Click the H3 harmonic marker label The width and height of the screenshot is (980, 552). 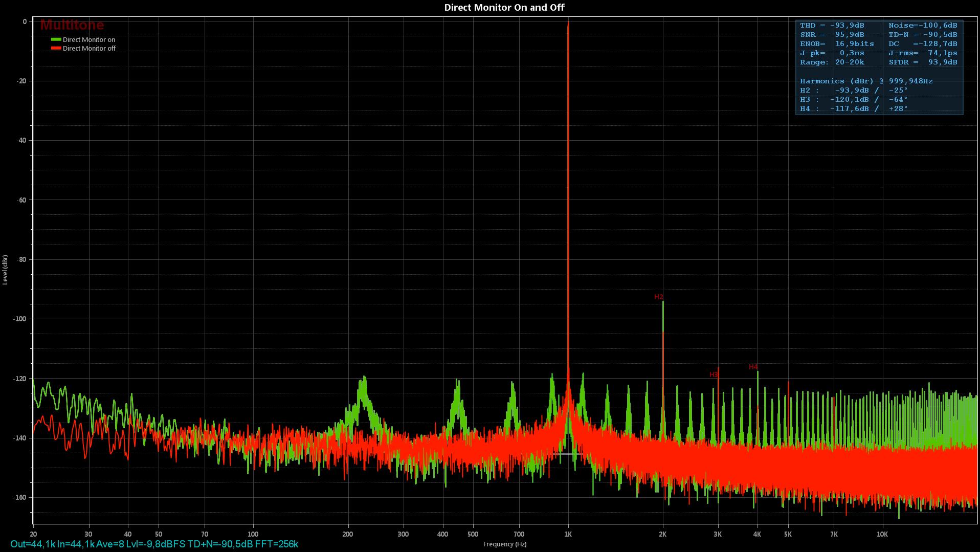(714, 374)
